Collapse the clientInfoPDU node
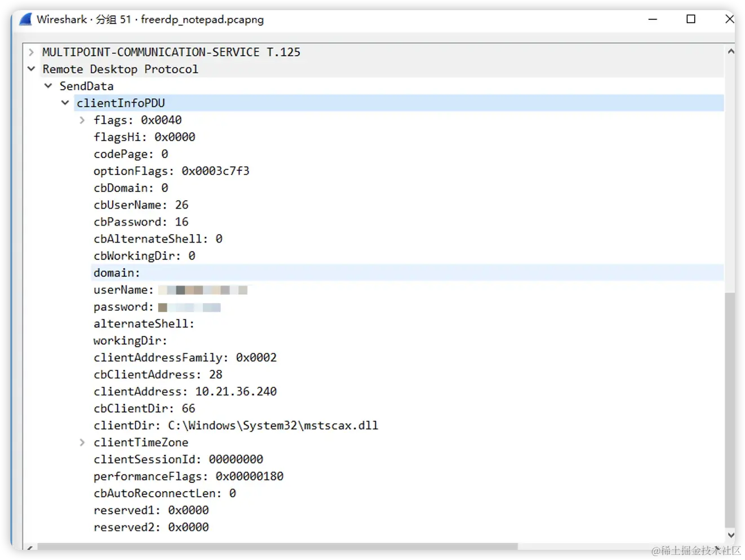Viewport: 745px width, 560px height. (65, 103)
